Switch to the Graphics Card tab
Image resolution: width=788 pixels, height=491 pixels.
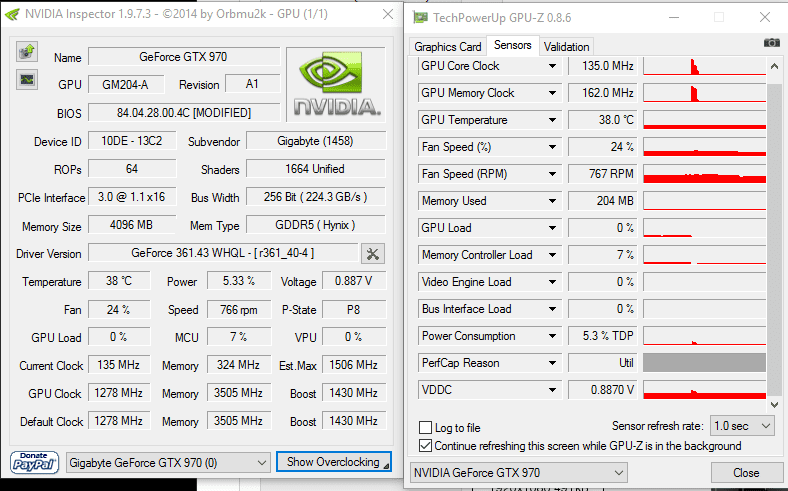[x=447, y=47]
